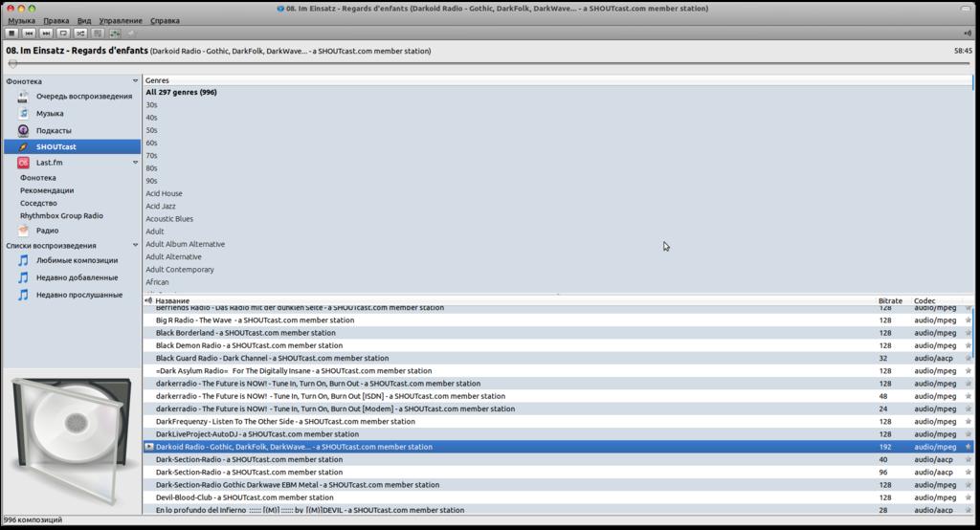This screenshot has width=980, height=530.
Task: Collapse the Last.fm sidebar group
Action: [x=135, y=163]
